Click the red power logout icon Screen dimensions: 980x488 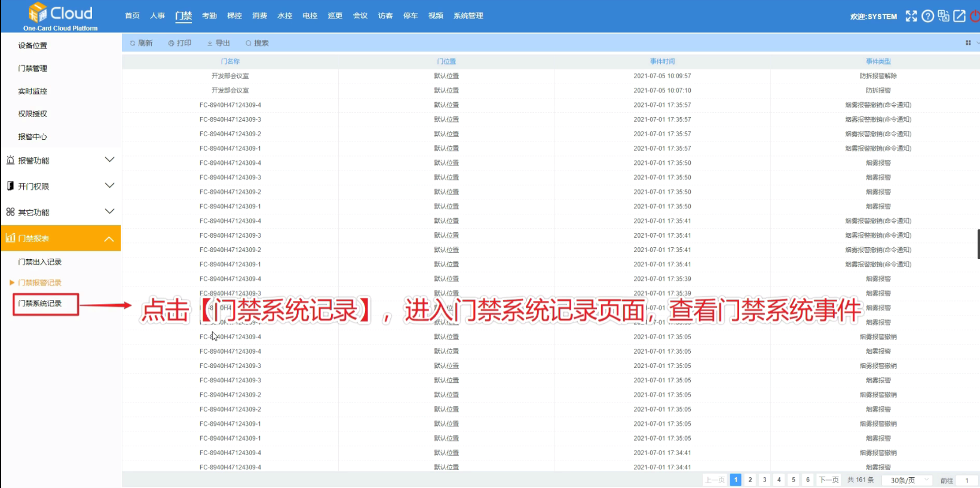[975, 16]
